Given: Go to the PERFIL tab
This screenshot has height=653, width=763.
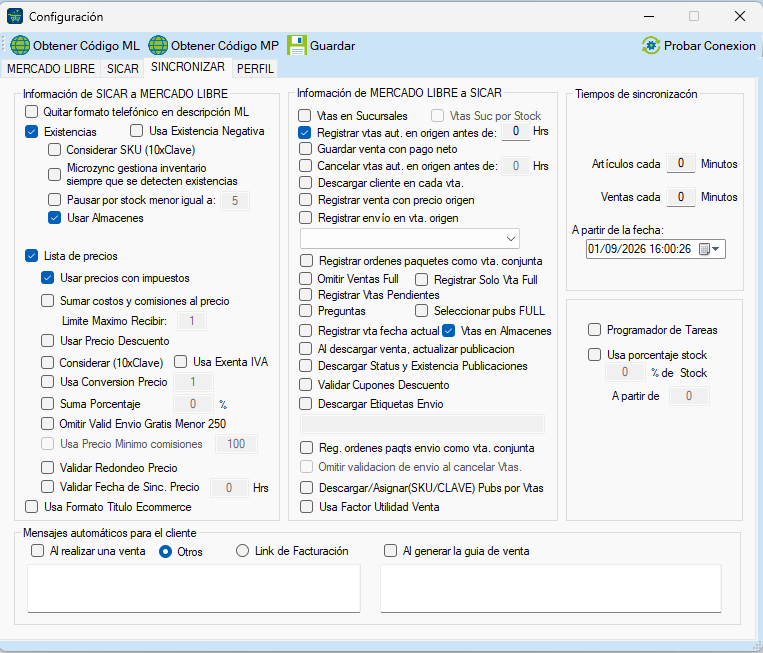Looking at the screenshot, I should pos(255,69).
